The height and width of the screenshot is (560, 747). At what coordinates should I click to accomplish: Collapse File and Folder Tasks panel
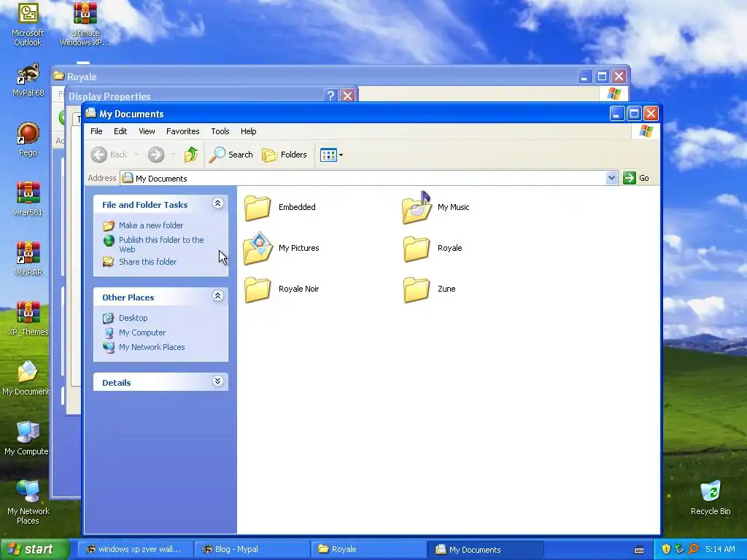pos(217,204)
